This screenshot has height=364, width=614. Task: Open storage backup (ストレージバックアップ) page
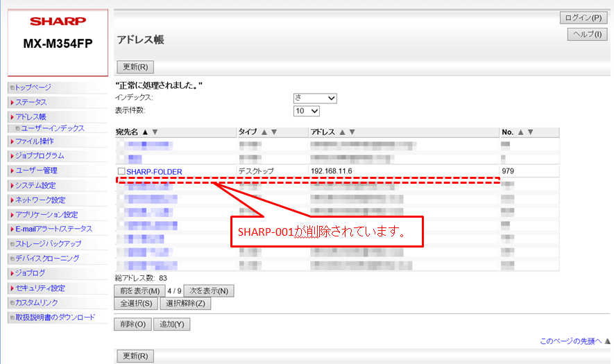[48, 244]
